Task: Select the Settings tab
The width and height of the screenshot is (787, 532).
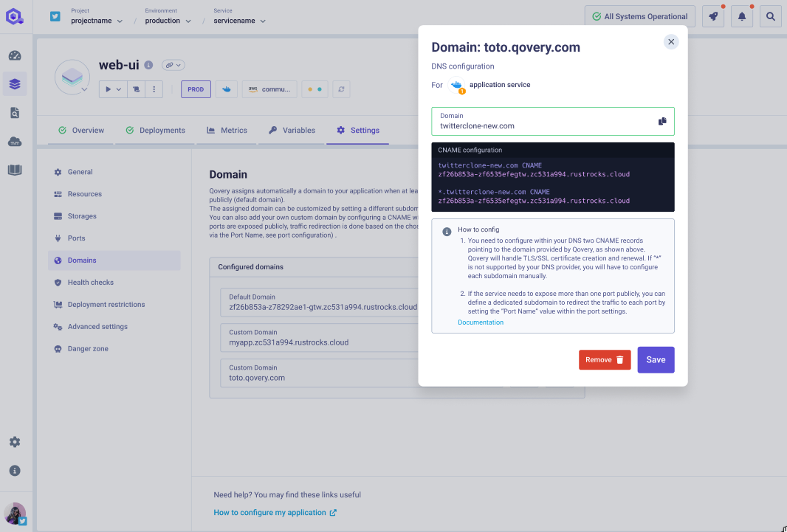Action: (357, 131)
